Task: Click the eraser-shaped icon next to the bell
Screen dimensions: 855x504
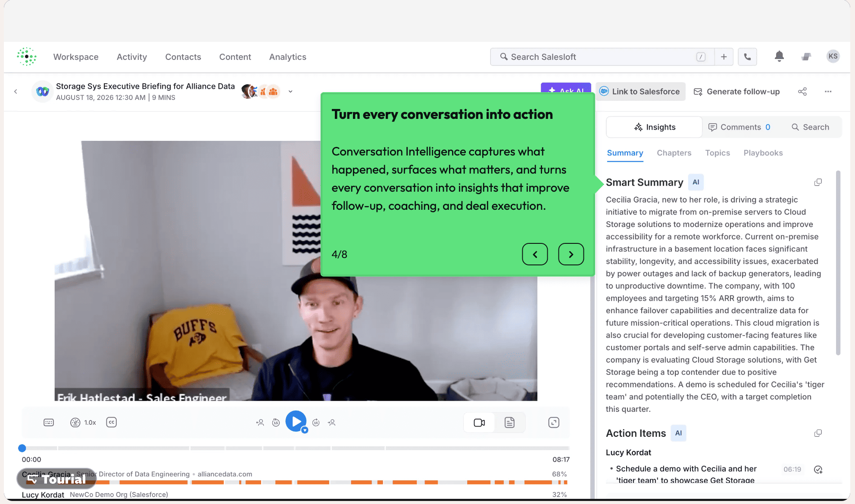Action: [806, 57]
